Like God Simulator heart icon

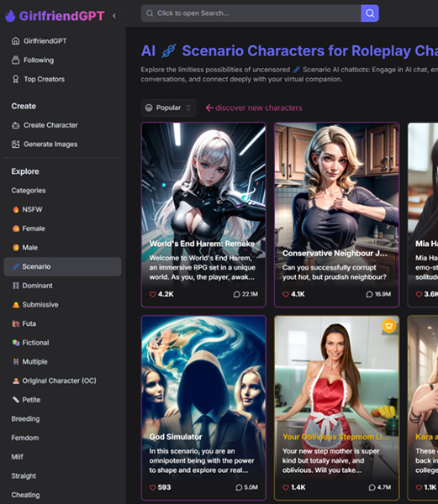[153, 487]
